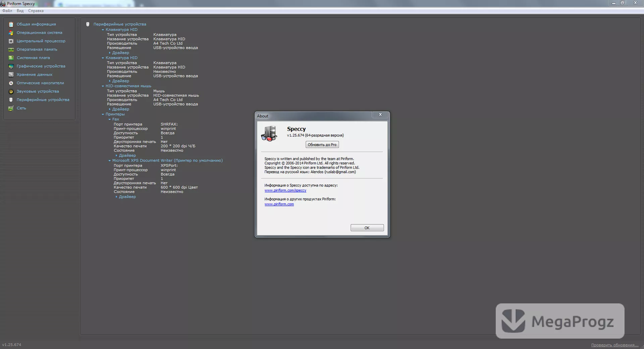Click the Периферийные устройства main heading

[120, 24]
